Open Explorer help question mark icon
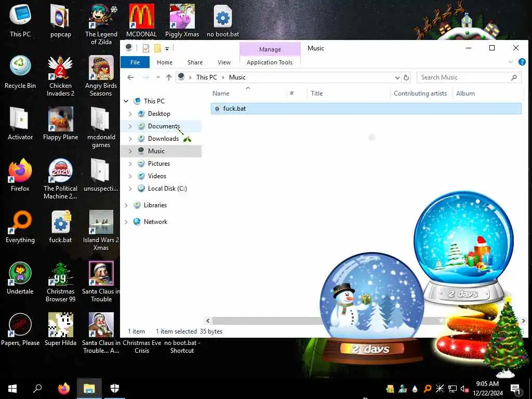The image size is (532, 399). click(x=522, y=62)
